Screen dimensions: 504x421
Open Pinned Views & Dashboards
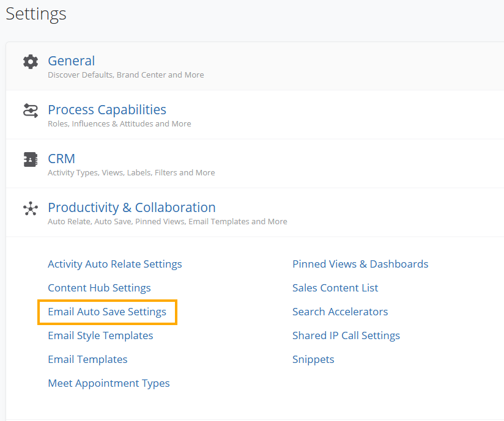(360, 264)
